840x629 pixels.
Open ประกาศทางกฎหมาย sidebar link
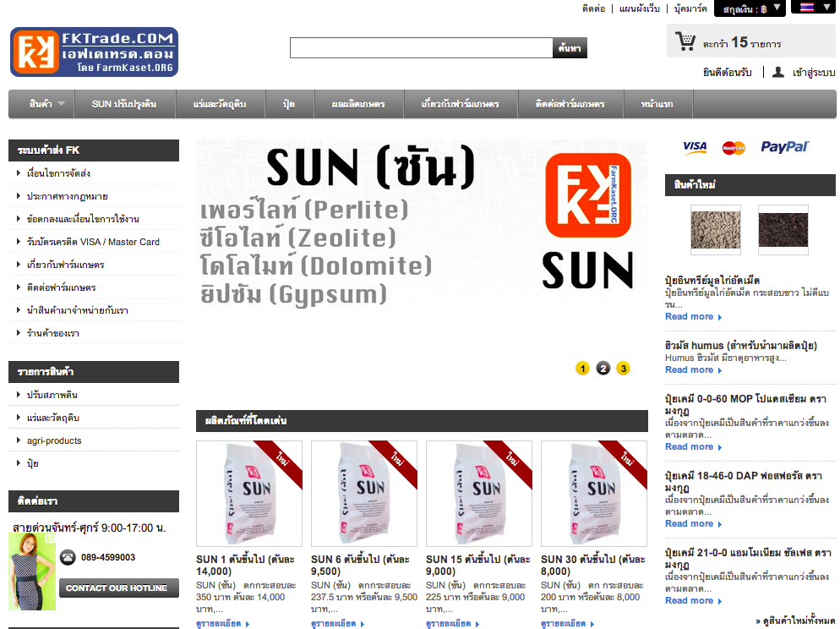click(68, 197)
